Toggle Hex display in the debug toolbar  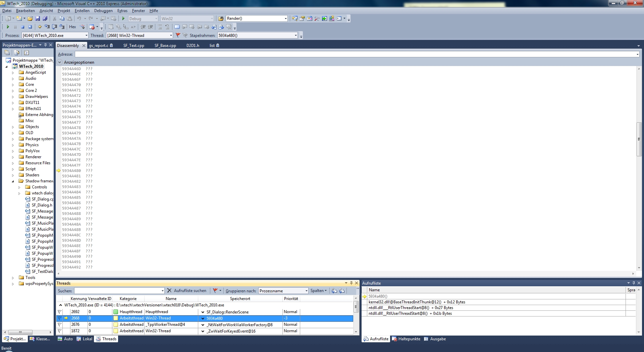(72, 27)
